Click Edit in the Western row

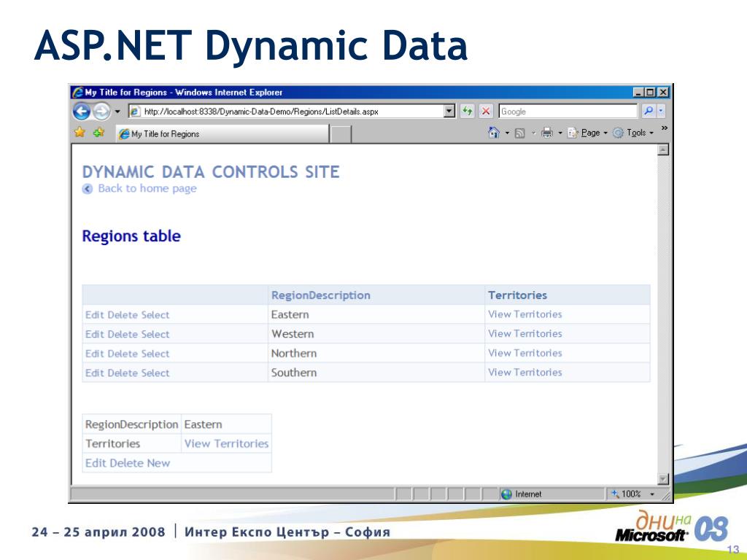click(x=94, y=334)
